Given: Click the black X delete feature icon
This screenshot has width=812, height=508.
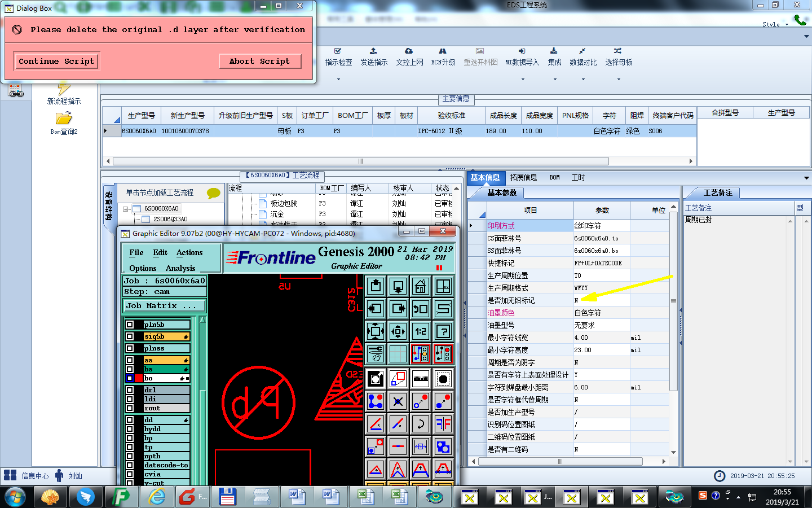Looking at the screenshot, I should pyautogui.click(x=398, y=401).
